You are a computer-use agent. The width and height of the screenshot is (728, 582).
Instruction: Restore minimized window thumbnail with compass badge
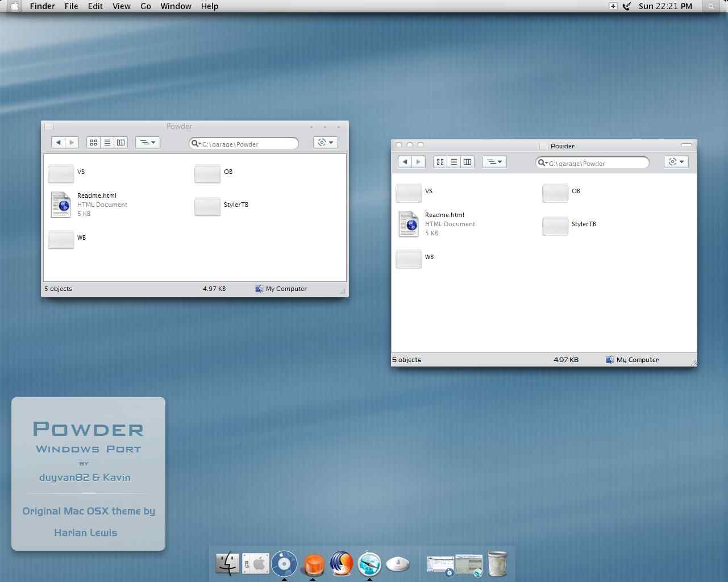469,566
